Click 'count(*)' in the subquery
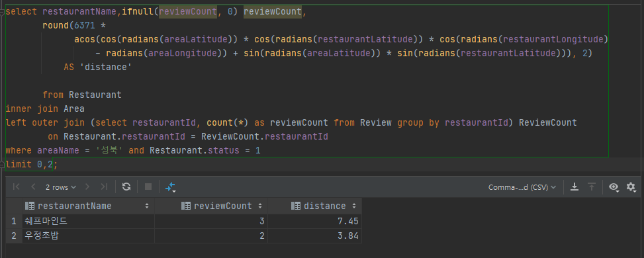The width and height of the screenshot is (644, 258). pos(228,122)
